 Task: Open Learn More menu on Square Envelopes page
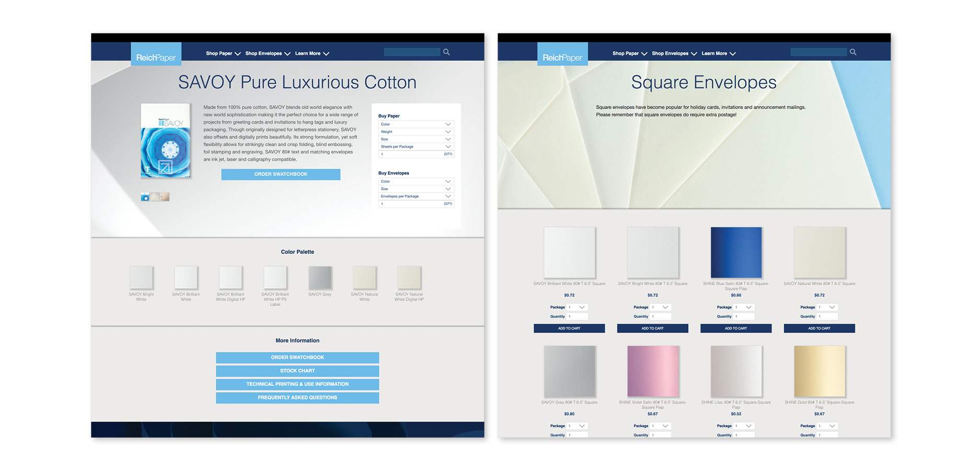[719, 53]
